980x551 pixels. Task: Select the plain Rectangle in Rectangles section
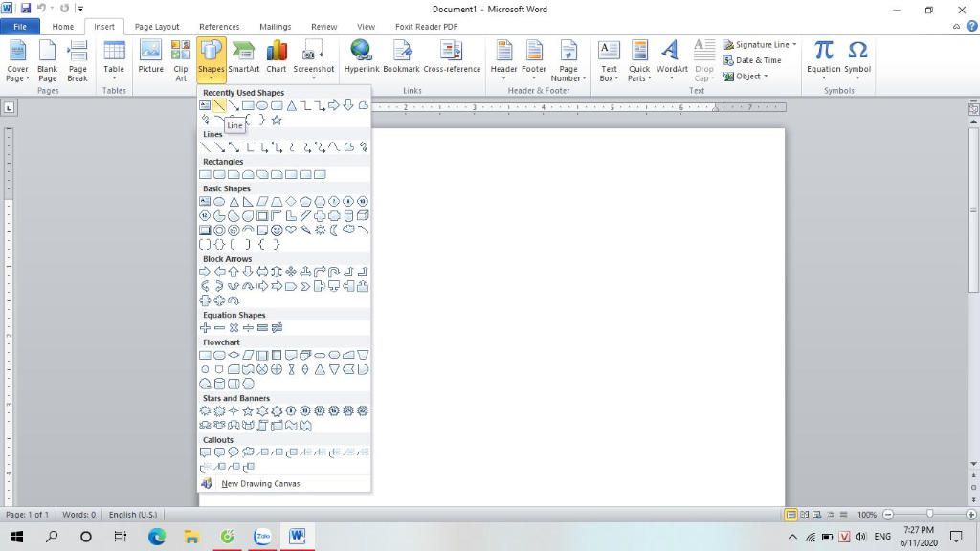205,175
